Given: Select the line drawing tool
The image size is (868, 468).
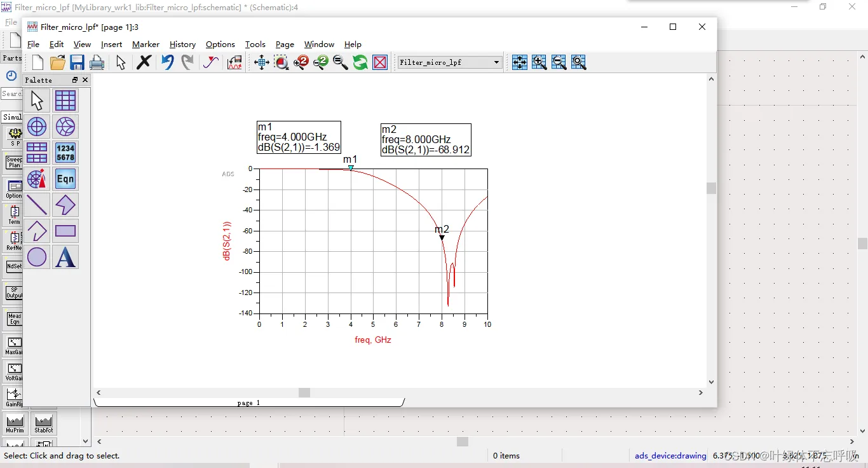Looking at the screenshot, I should click(x=37, y=205).
